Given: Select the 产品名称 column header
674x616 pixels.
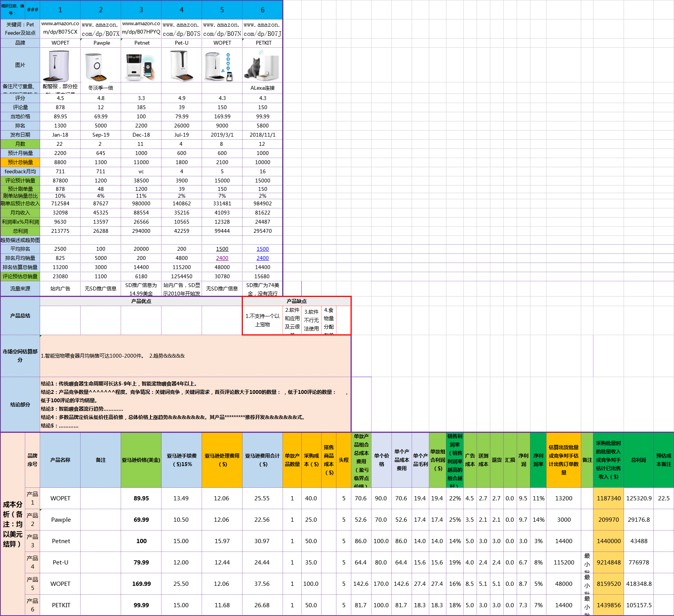Looking at the screenshot, I should (x=60, y=460).
